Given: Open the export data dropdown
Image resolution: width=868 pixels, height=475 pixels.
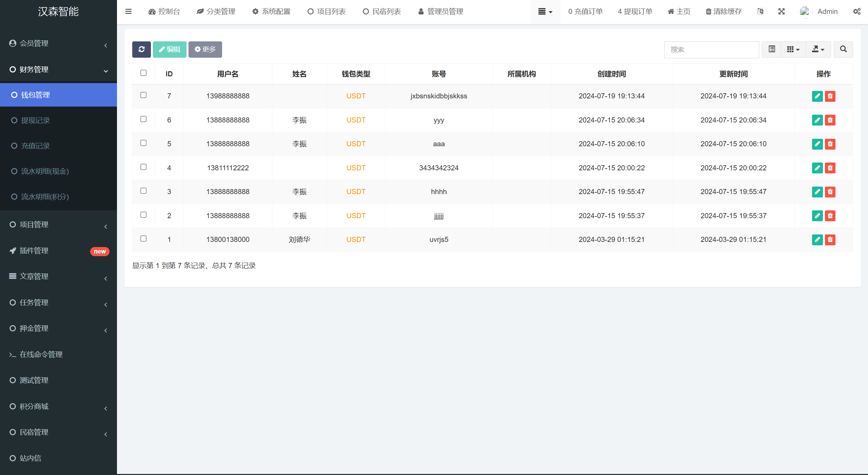Looking at the screenshot, I should (818, 50).
